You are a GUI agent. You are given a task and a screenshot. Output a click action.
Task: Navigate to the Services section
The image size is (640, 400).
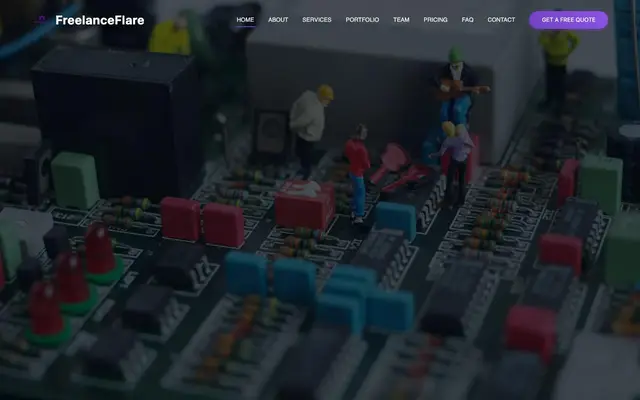pos(317,20)
